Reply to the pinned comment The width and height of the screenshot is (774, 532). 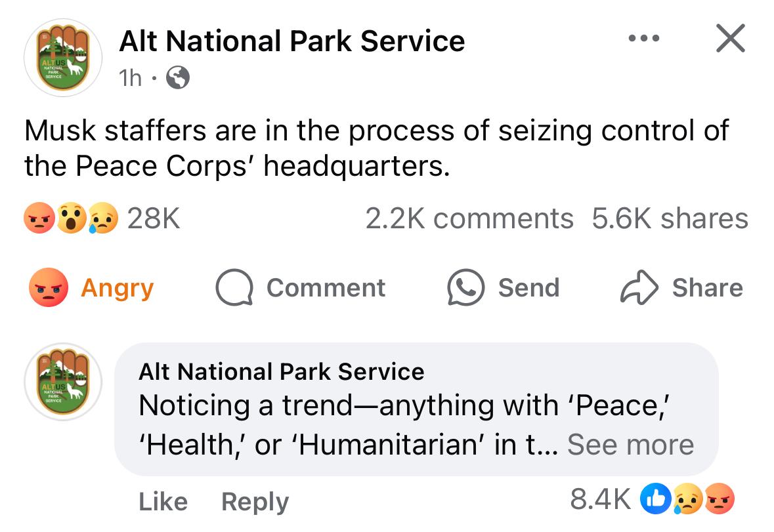pyautogui.click(x=255, y=502)
